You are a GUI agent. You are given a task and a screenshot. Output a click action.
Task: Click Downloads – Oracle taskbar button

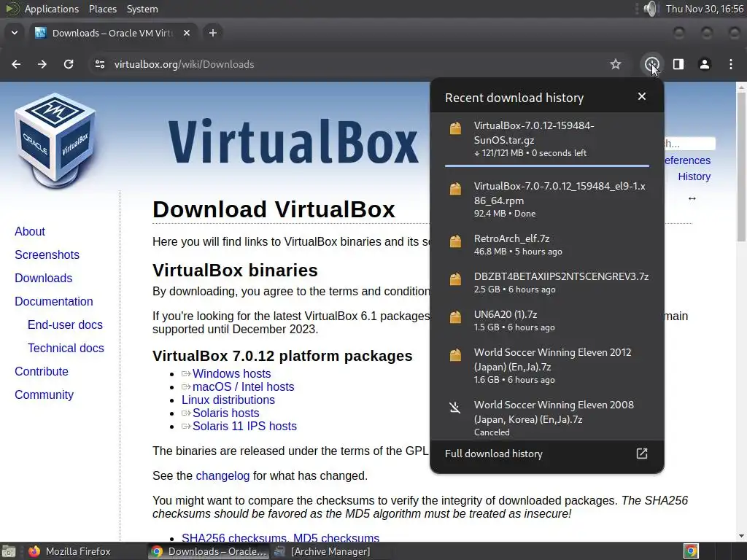pyautogui.click(x=208, y=551)
